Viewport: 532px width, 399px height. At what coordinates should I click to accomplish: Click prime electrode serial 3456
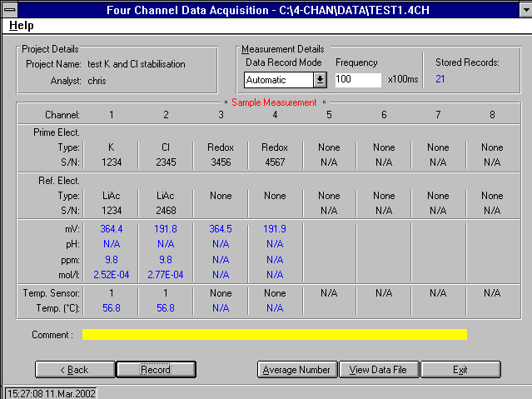[x=221, y=162]
